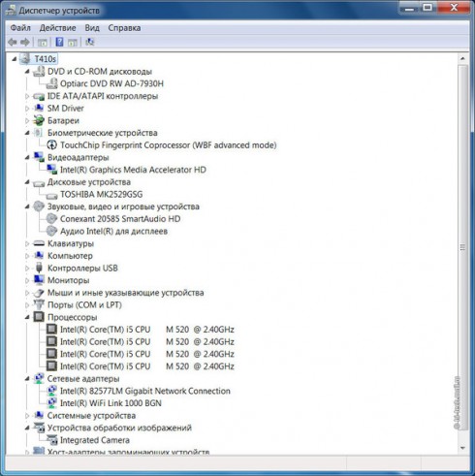Click the Мыши mouse category icon
The width and height of the screenshot is (475, 476).
point(39,293)
